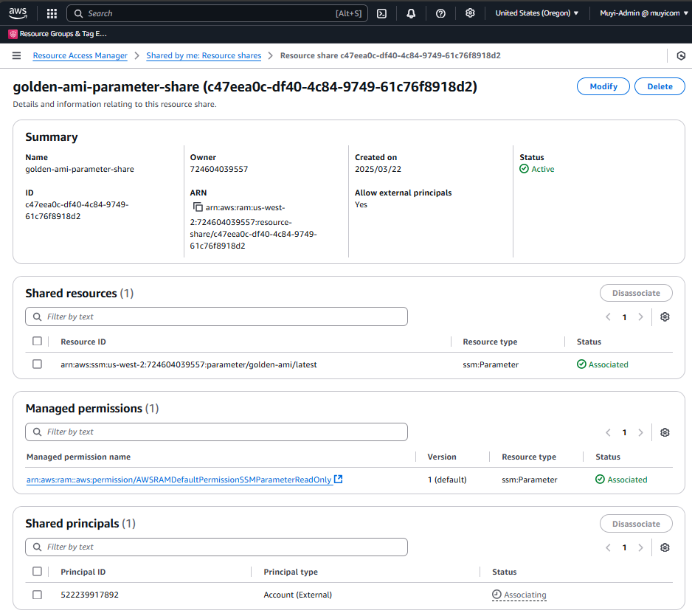Click the Version column header
This screenshot has width=692, height=616.
442,457
